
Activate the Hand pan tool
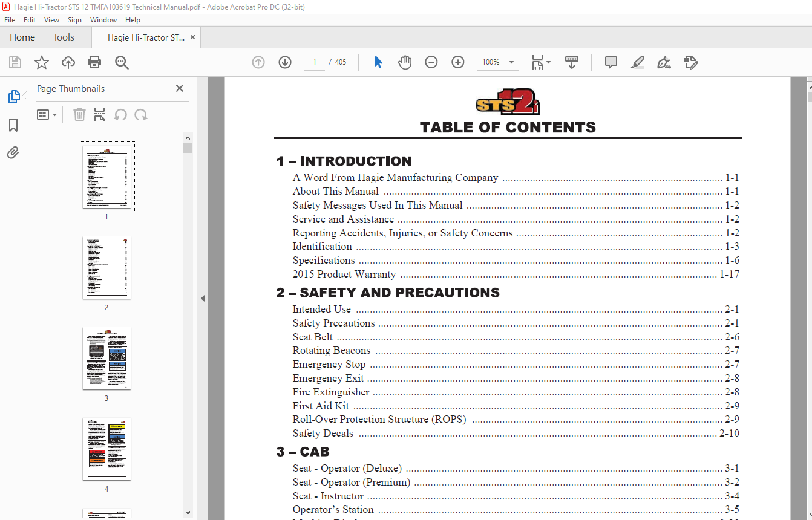coord(405,62)
